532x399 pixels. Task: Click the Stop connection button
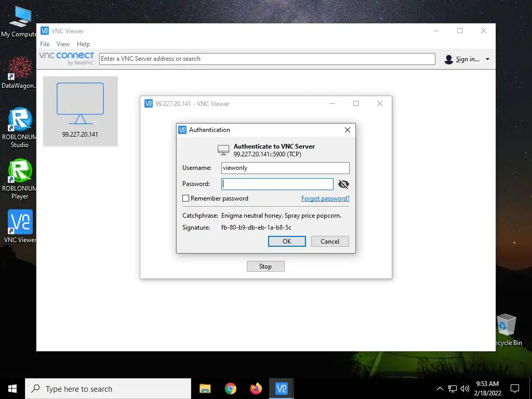(x=265, y=267)
